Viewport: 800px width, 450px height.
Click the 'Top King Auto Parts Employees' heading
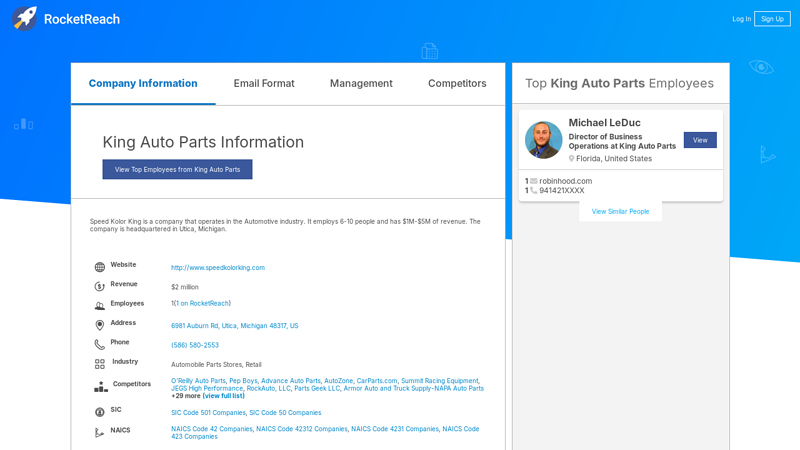click(x=619, y=83)
